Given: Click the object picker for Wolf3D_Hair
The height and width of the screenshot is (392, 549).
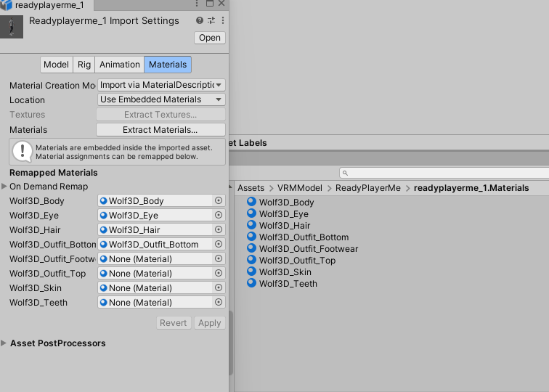Looking at the screenshot, I should [219, 229].
